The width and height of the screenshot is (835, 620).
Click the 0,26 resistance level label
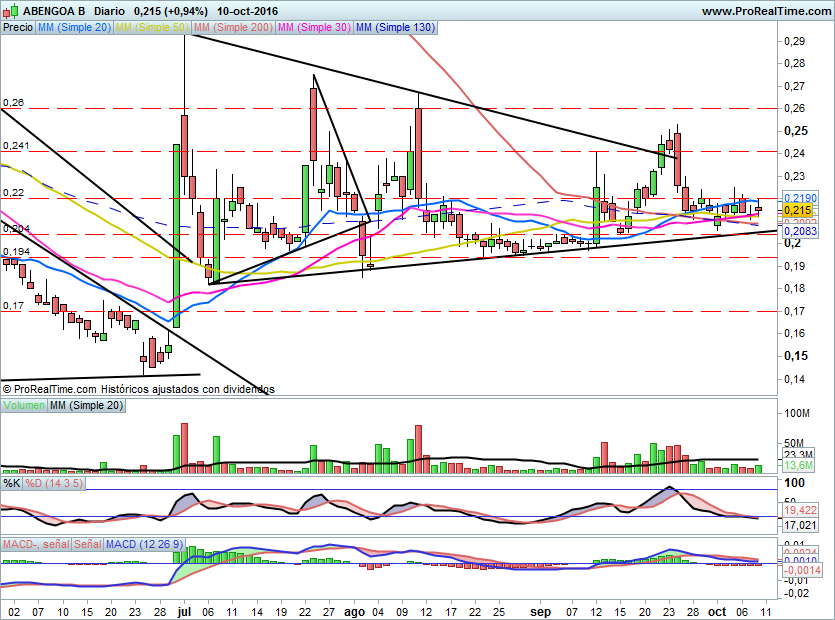click(13, 103)
